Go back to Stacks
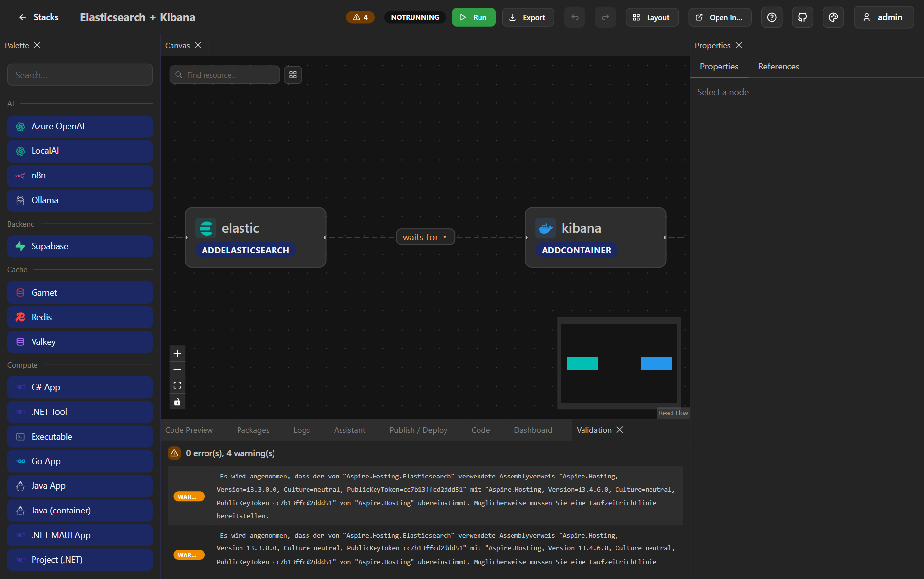 38,17
